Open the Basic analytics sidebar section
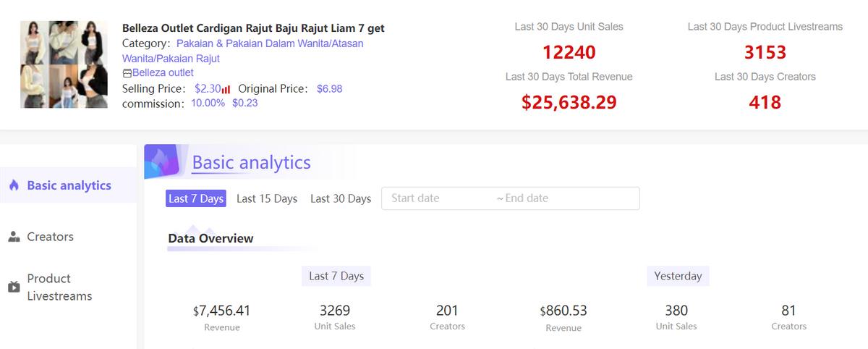 click(x=69, y=185)
